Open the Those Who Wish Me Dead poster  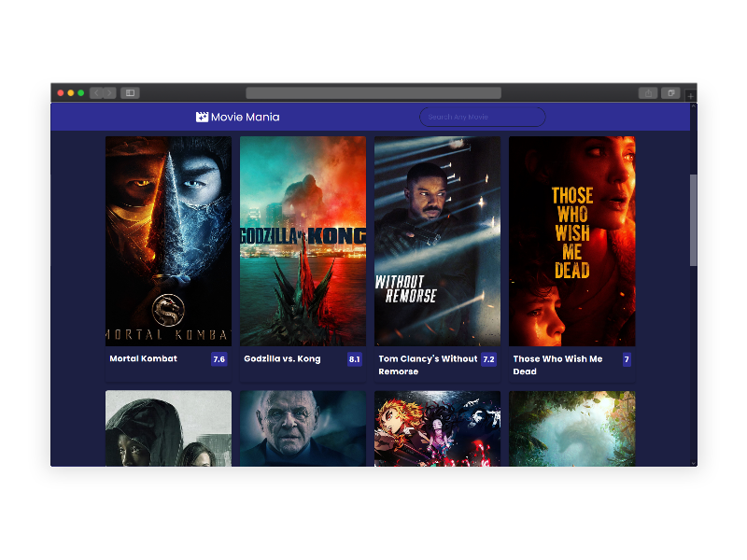(x=571, y=242)
